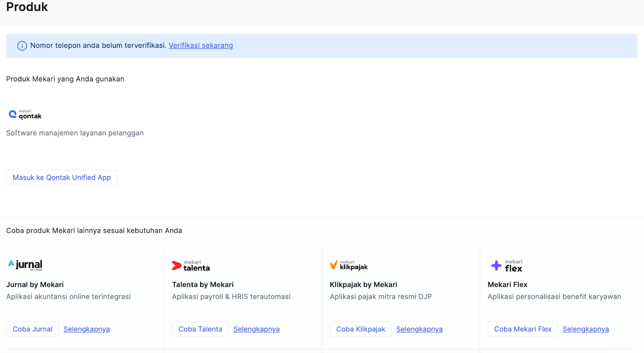Click 'Aplikasi pajak mitra resmi DJP' description

(381, 297)
